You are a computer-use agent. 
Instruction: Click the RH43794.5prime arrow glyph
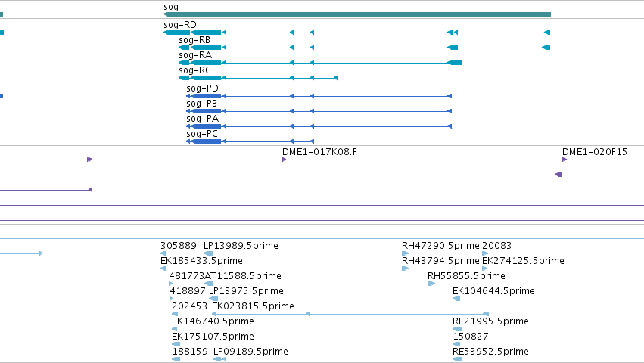click(405, 268)
